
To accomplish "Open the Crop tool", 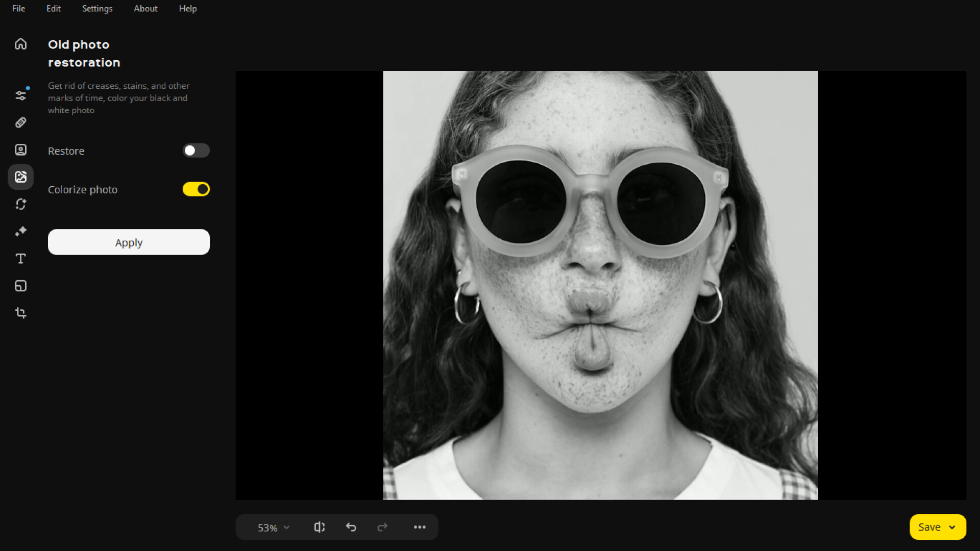I will coord(20,313).
